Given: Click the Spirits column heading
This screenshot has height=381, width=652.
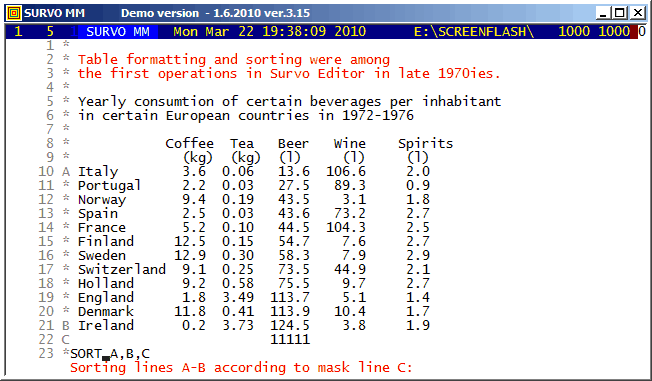Looking at the screenshot, I should (425, 144).
